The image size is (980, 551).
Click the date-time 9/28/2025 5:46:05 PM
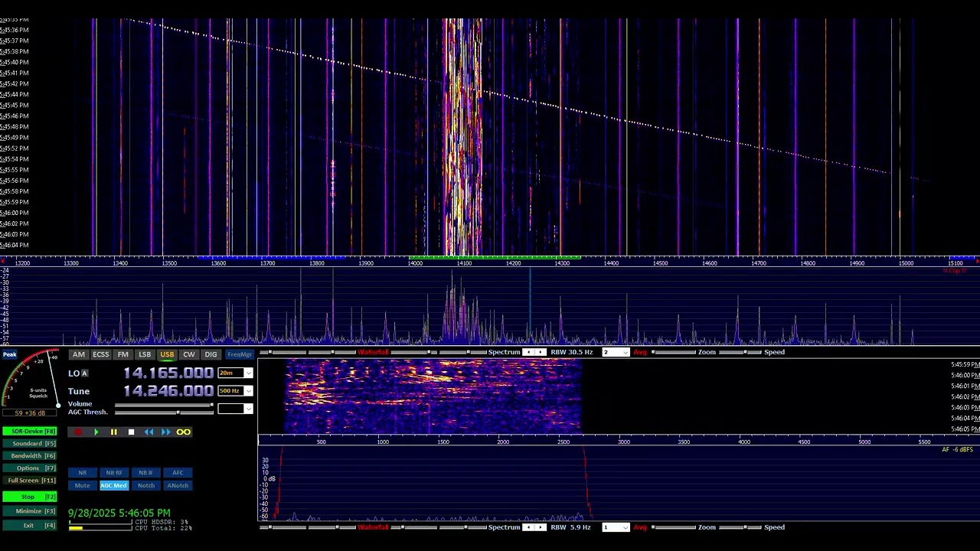[x=119, y=513]
